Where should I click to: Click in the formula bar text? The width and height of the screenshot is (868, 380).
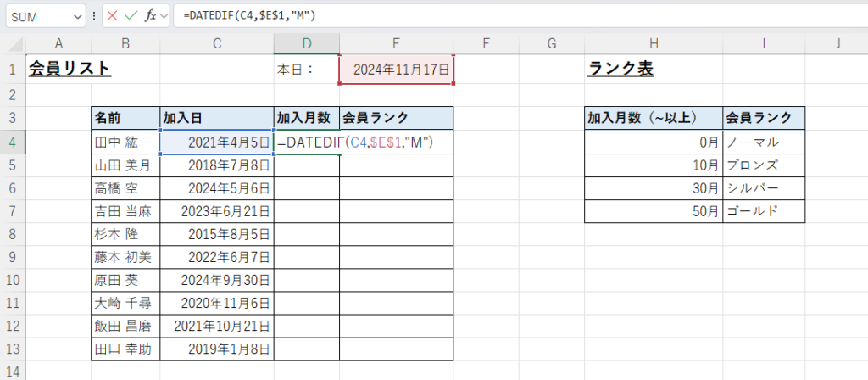pyautogui.click(x=509, y=16)
